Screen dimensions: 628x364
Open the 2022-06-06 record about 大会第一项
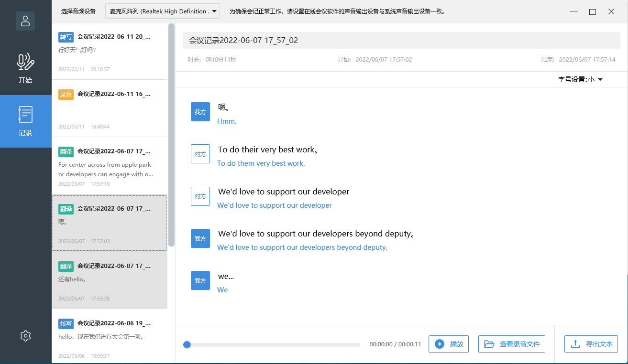point(110,336)
